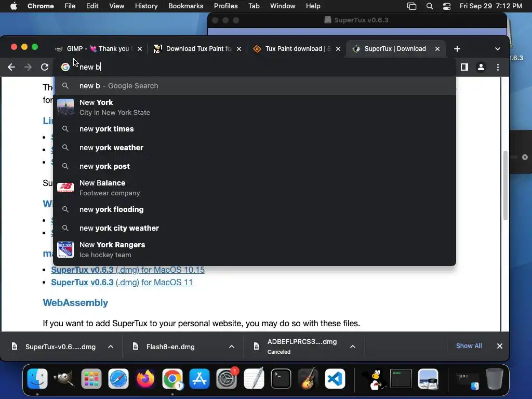Close the downloads bar

click(499, 345)
